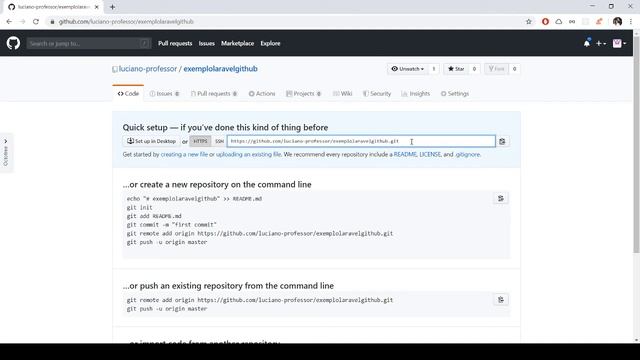The width and height of the screenshot is (640, 360).
Task: Star the repository
Action: coord(456,69)
